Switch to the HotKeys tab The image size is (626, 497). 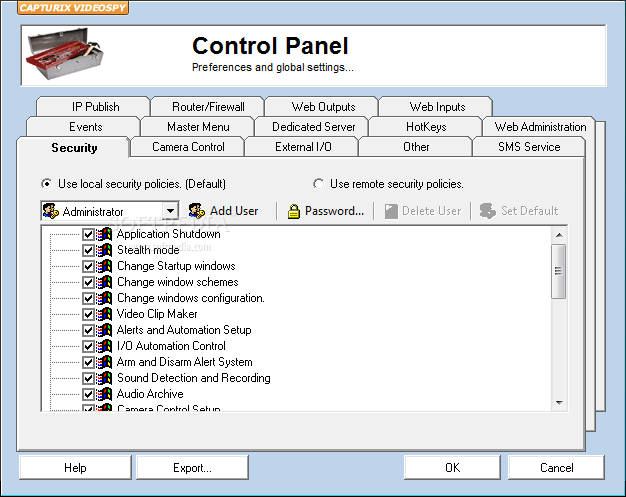click(x=426, y=127)
